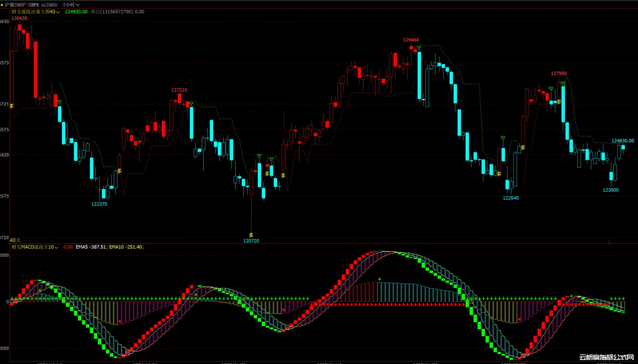Select the 130430 high price label
This screenshot has height=364, width=638.
(x=19, y=18)
